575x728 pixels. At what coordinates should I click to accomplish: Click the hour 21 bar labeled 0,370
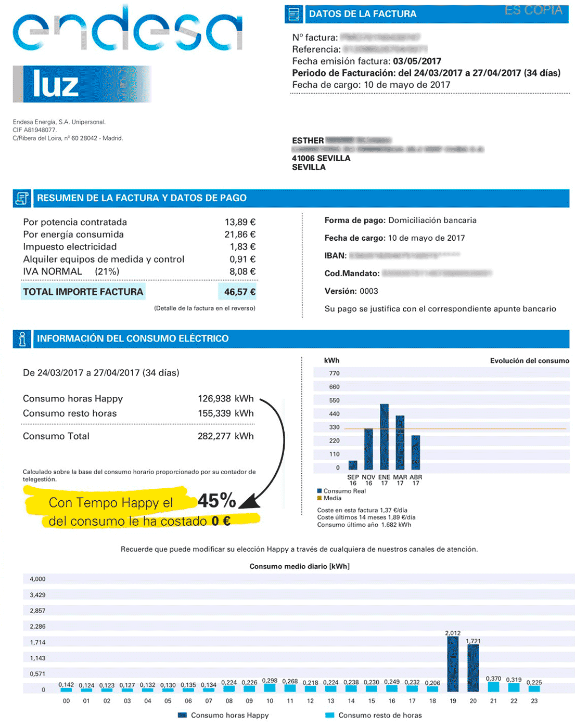tap(493, 687)
